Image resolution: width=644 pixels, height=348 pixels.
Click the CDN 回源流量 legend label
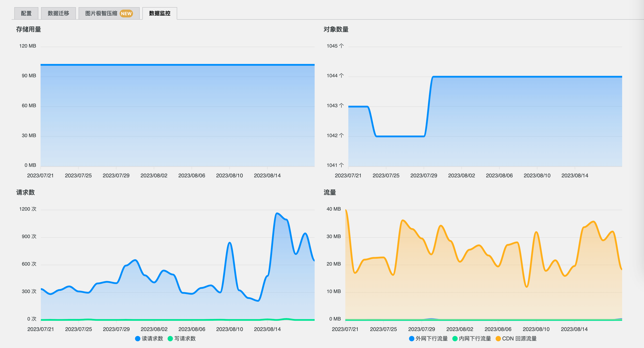click(x=519, y=338)
